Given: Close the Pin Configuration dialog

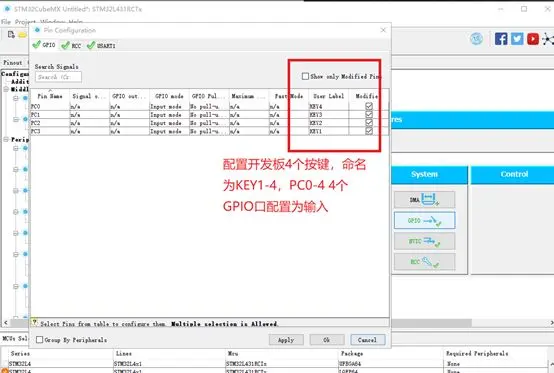Looking at the screenshot, I should point(383,30).
